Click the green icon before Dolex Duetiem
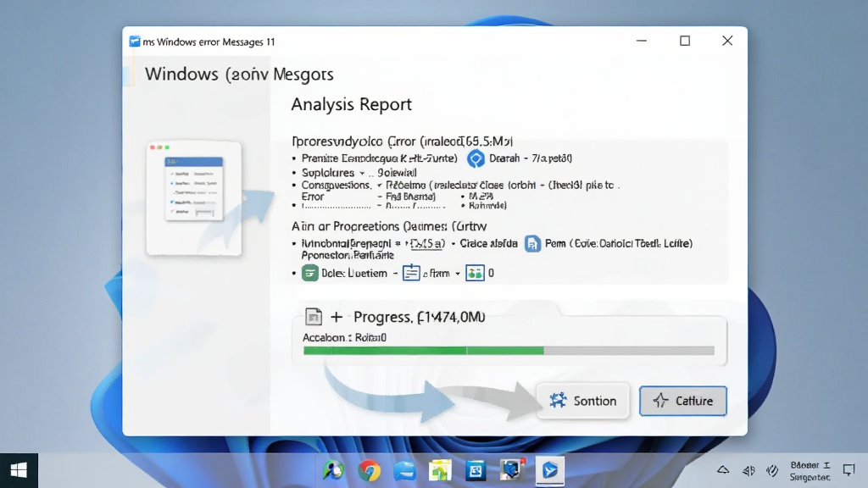 [x=309, y=273]
